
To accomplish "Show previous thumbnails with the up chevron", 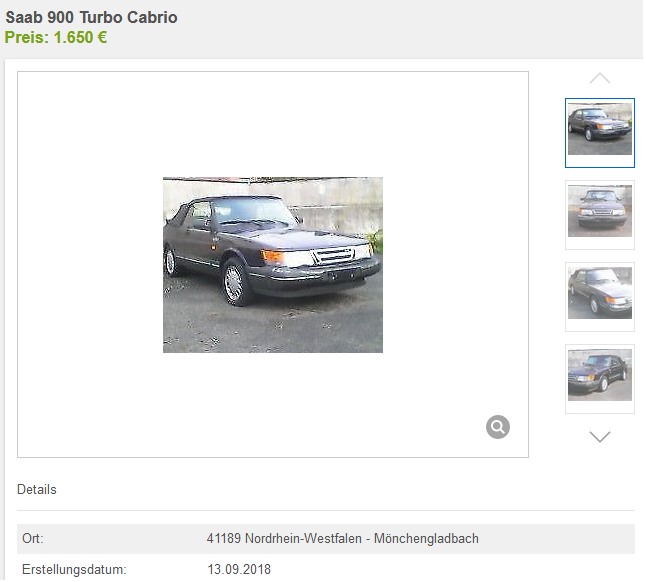I will [x=599, y=78].
